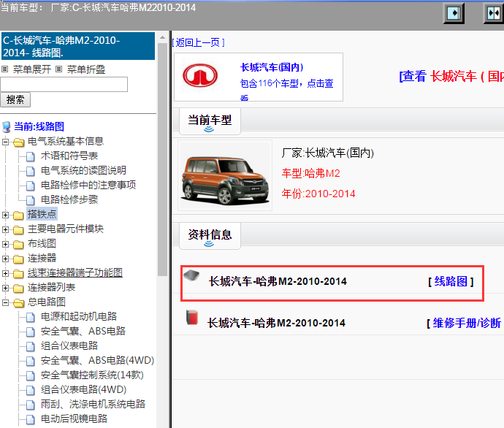Click the page icon of 电源和起动机电路
Viewport: 504px width, 428px height.
[x=31, y=317]
